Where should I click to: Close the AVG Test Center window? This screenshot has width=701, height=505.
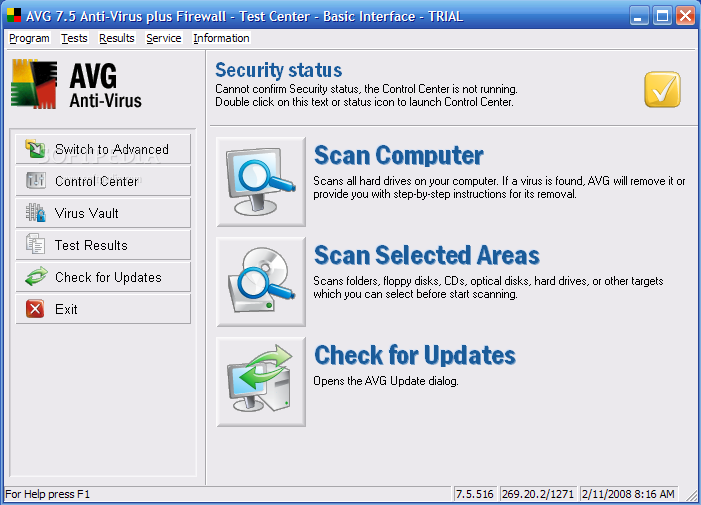(x=685, y=16)
